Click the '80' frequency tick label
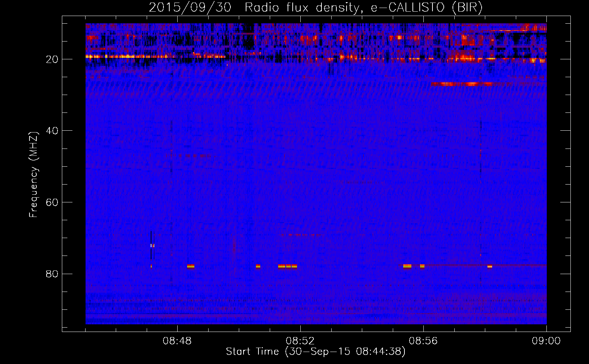This screenshot has height=364, width=589. tap(52, 274)
